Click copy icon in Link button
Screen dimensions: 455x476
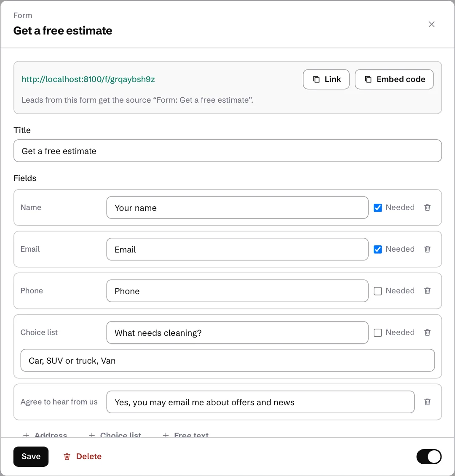click(x=316, y=79)
